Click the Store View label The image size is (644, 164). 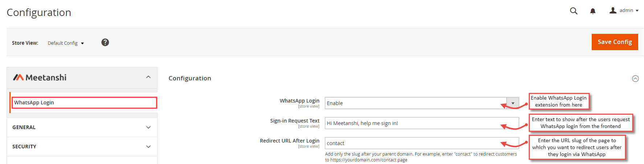[x=25, y=43]
